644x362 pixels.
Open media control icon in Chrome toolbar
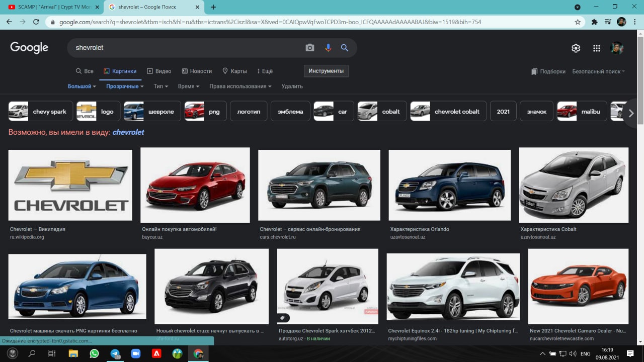click(x=608, y=22)
